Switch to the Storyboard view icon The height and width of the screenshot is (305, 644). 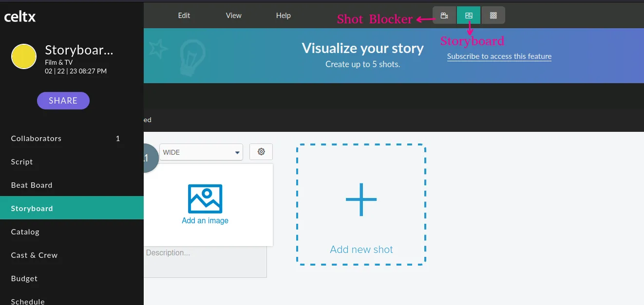point(469,15)
